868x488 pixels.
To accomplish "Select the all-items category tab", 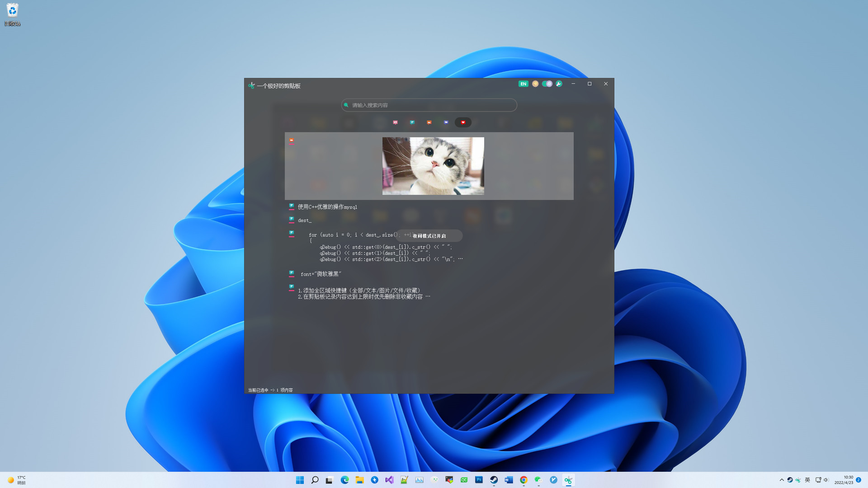I will pos(395,122).
